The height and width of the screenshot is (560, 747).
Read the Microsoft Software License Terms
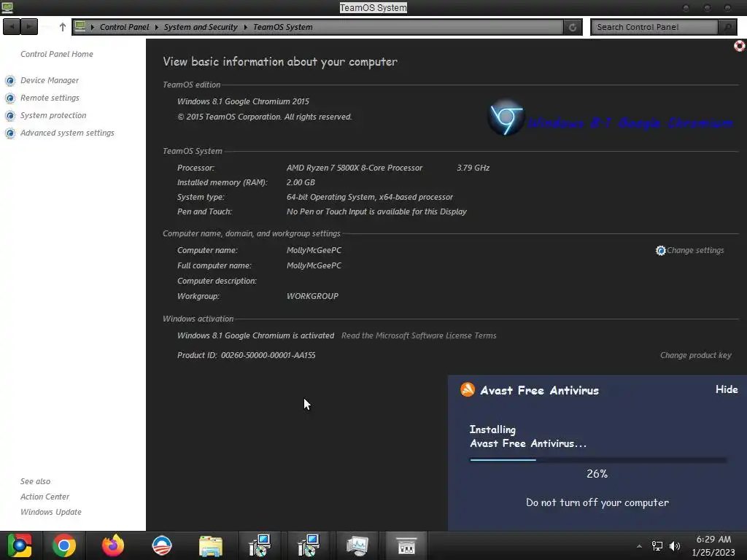(x=419, y=335)
